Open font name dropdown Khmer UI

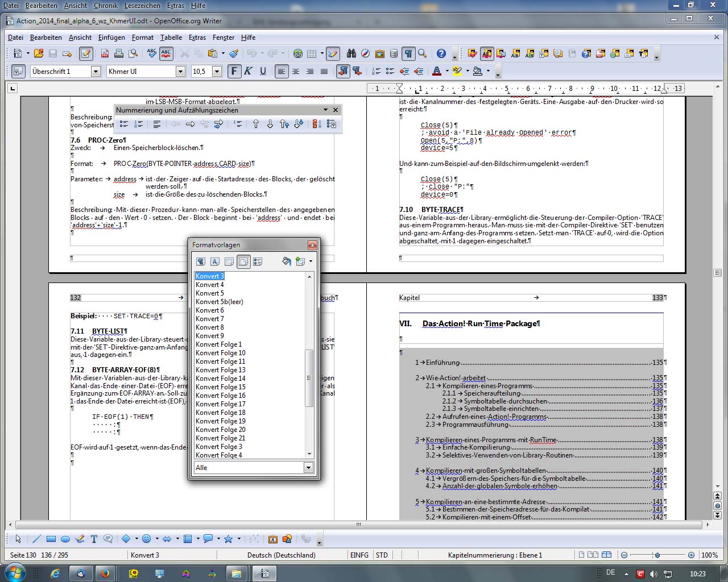coord(180,71)
